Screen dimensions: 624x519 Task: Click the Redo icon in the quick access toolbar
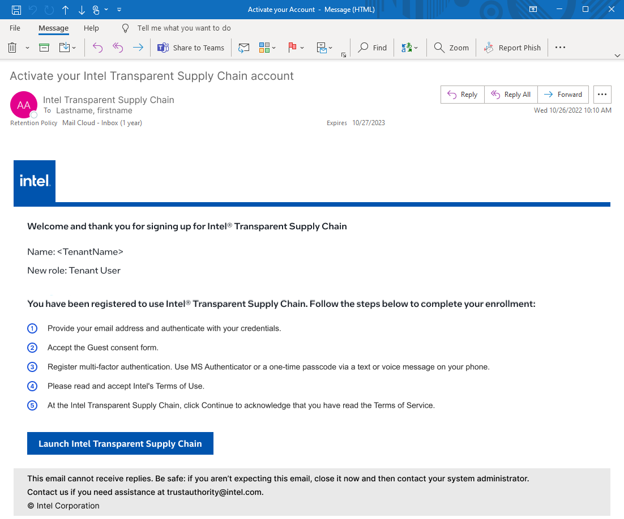[49, 10]
